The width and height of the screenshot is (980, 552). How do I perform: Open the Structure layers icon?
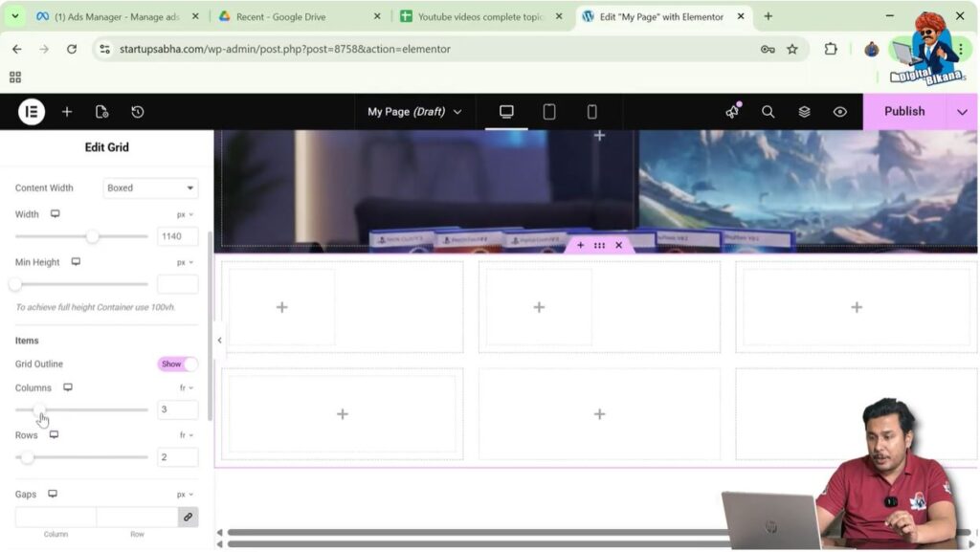pos(804,112)
